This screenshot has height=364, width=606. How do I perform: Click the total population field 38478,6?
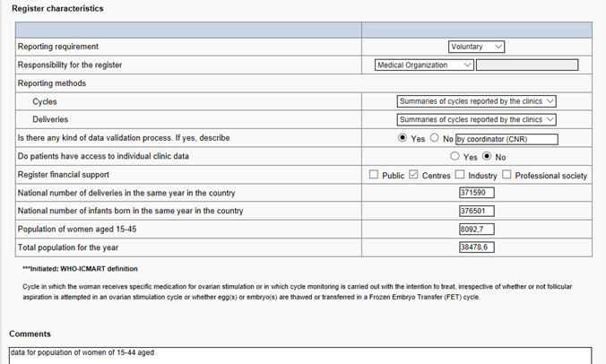[477, 247]
